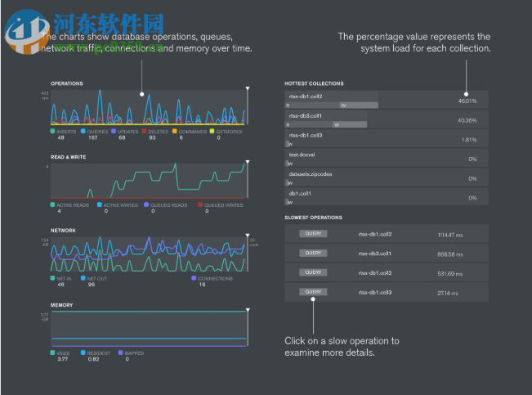532x395 pixels.
Task: Click the Network line chart area
Action: pyautogui.click(x=148, y=254)
